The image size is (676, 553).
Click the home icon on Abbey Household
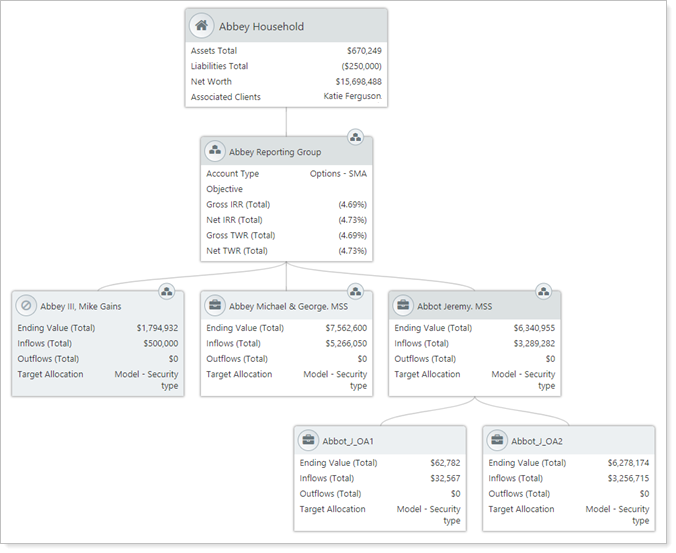coord(203,26)
